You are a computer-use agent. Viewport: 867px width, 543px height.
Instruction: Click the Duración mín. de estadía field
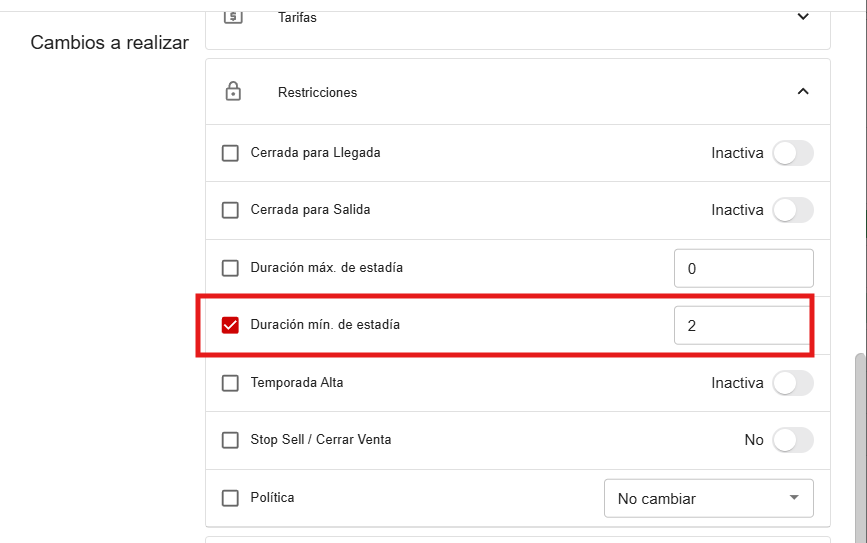pyautogui.click(x=743, y=325)
